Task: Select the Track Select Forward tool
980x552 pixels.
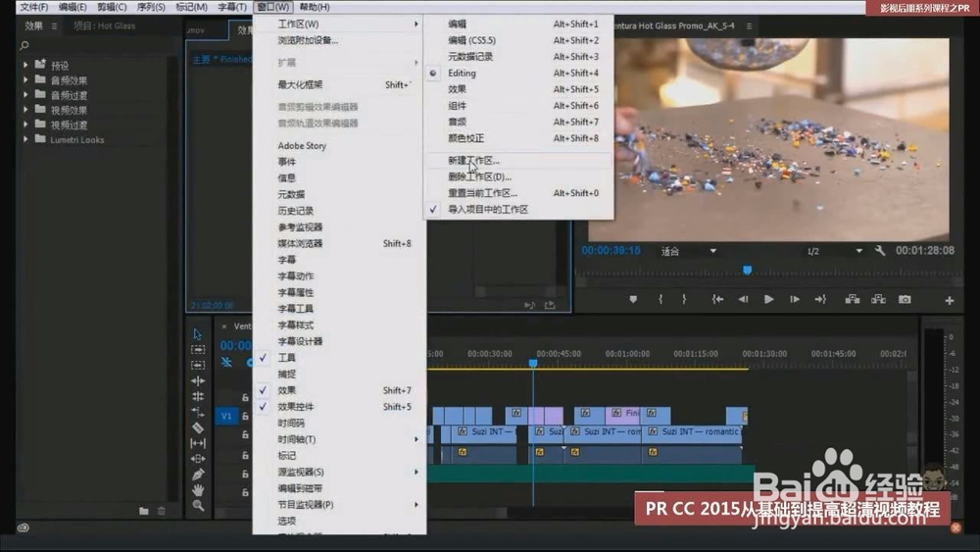Action: coord(198,350)
